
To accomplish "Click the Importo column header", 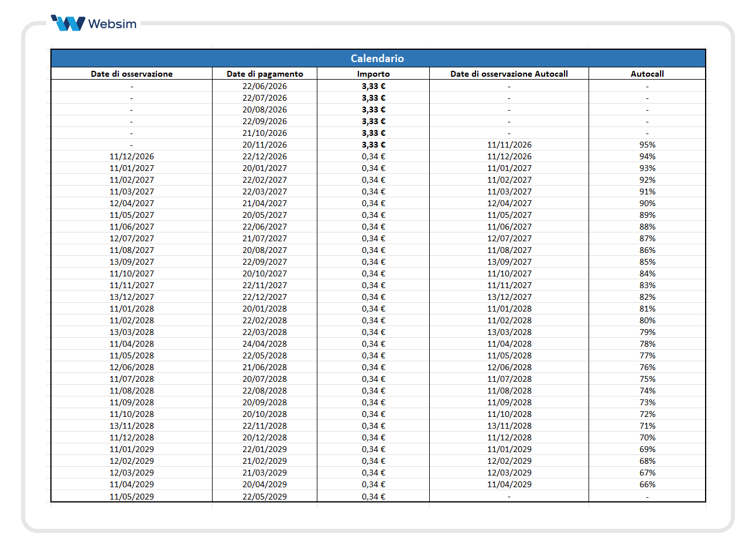I will click(374, 74).
